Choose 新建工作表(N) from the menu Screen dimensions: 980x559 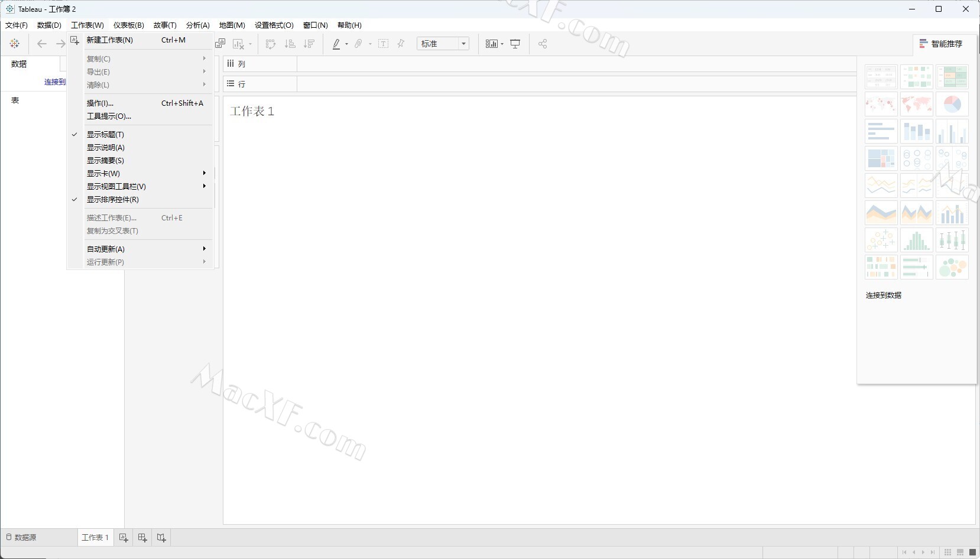140,40
